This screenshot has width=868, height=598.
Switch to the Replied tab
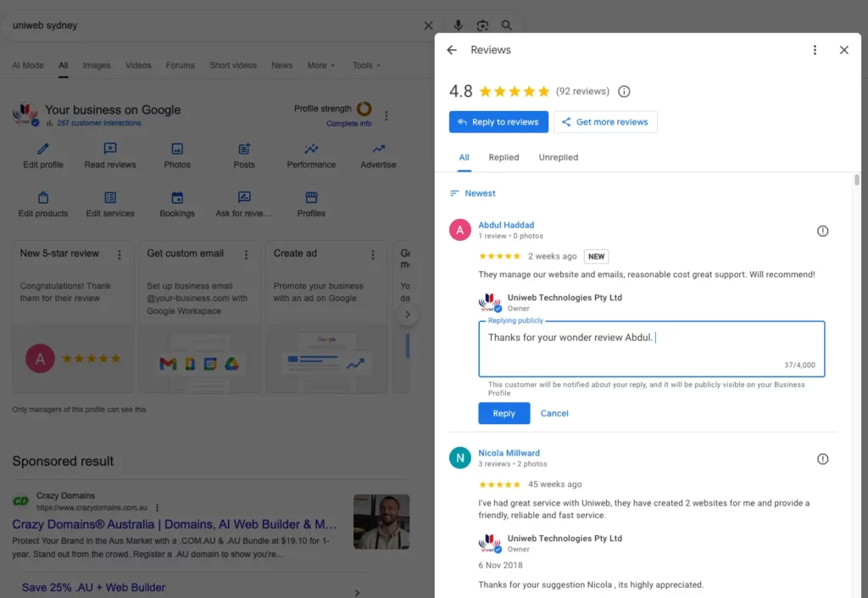point(504,157)
